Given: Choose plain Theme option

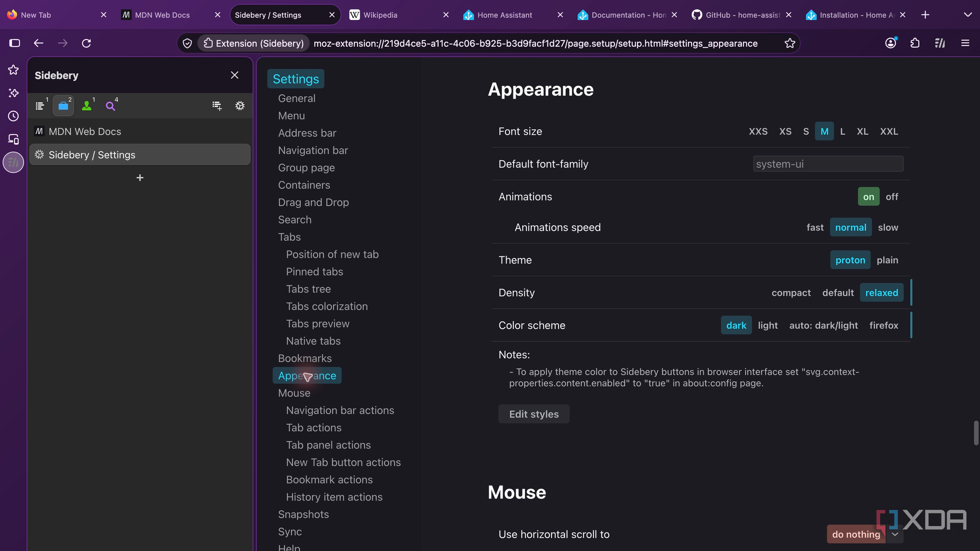Looking at the screenshot, I should click(x=887, y=260).
